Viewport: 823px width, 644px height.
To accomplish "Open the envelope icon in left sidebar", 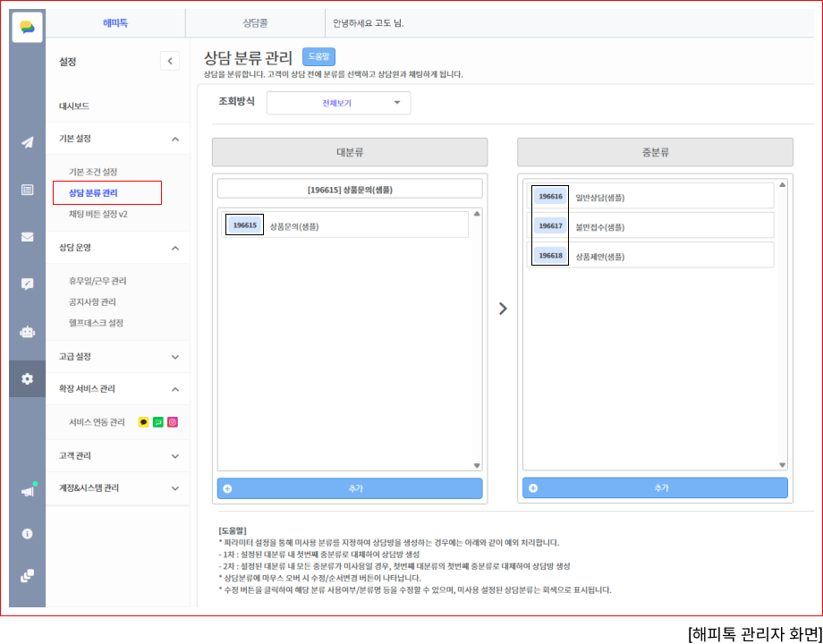I will coord(28,237).
